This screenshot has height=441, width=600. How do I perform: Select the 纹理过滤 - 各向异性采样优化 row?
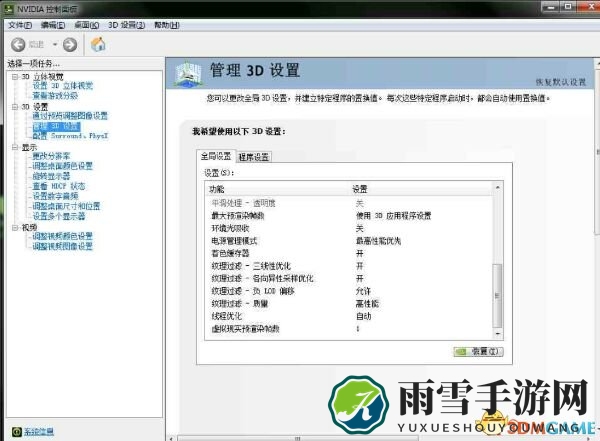pyautogui.click(x=349, y=279)
